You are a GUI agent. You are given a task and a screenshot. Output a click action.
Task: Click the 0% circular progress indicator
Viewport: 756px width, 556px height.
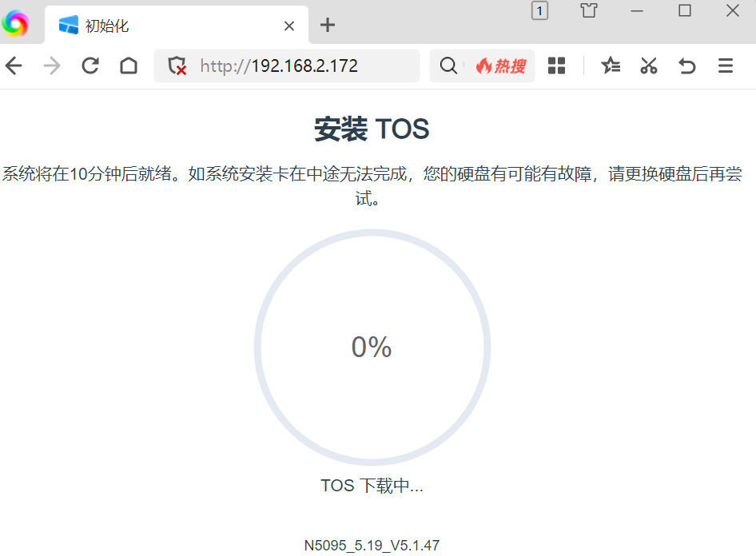372,347
